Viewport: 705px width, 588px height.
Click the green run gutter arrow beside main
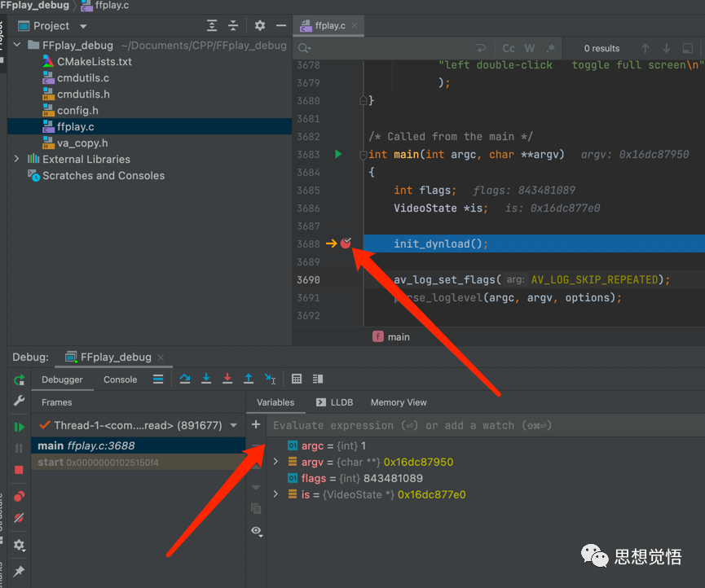338,154
